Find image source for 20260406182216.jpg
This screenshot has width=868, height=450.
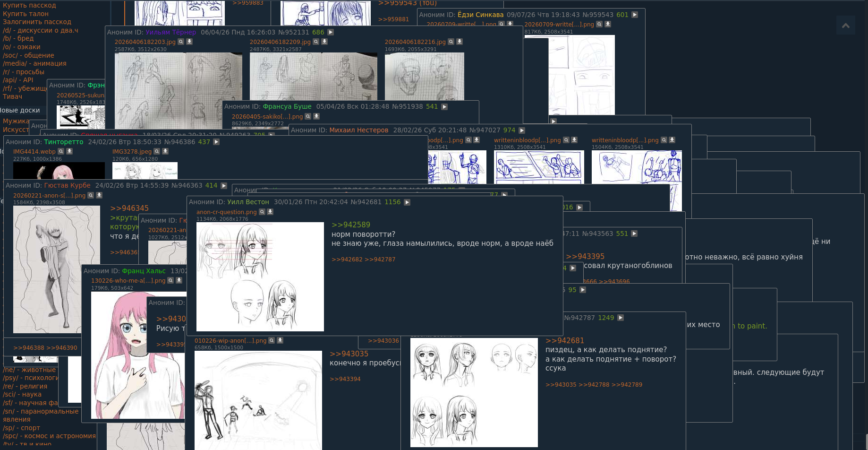[x=451, y=42]
